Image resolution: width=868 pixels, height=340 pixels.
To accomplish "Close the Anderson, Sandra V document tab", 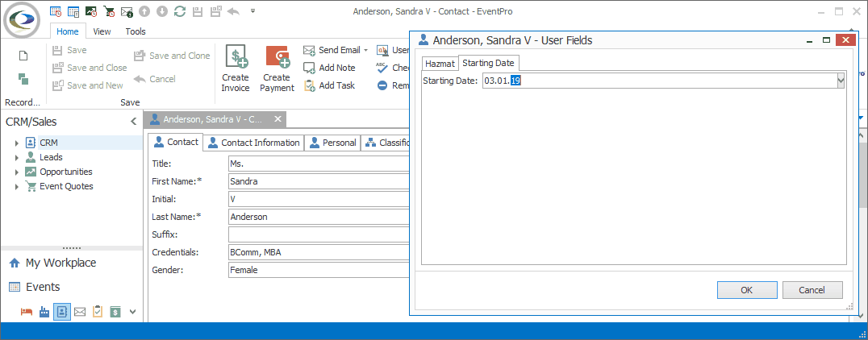I will [x=278, y=119].
